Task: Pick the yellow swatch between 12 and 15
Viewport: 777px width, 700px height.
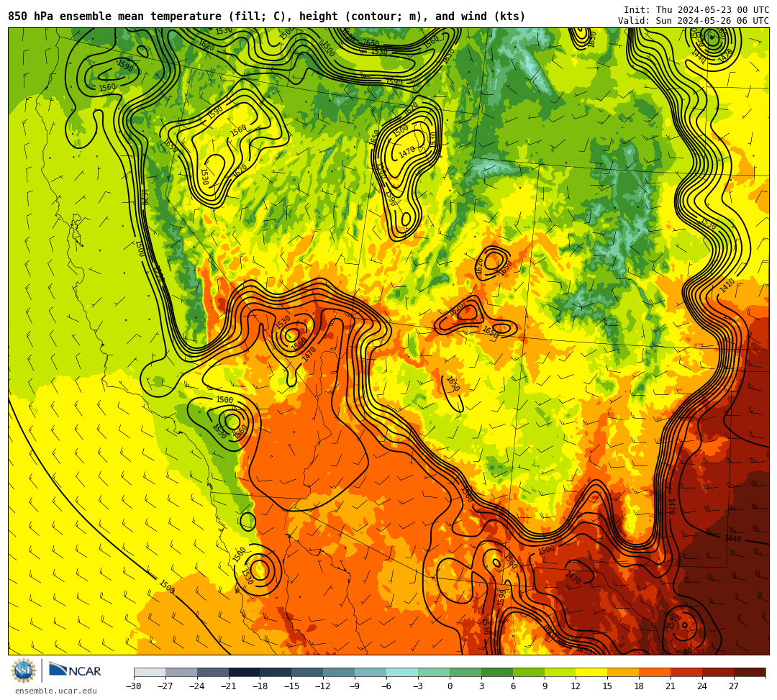Action: click(592, 672)
